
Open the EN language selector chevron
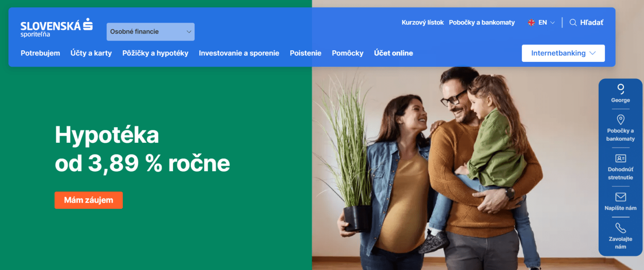click(x=553, y=23)
